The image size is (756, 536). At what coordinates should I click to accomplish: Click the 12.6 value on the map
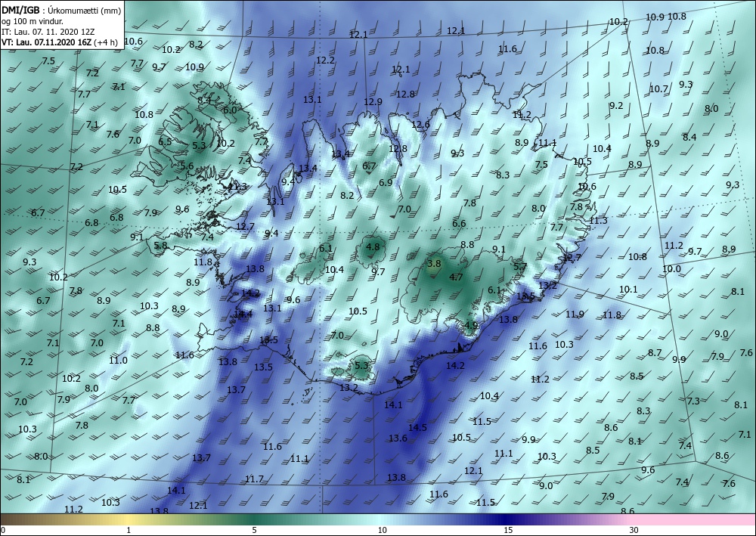[420, 124]
